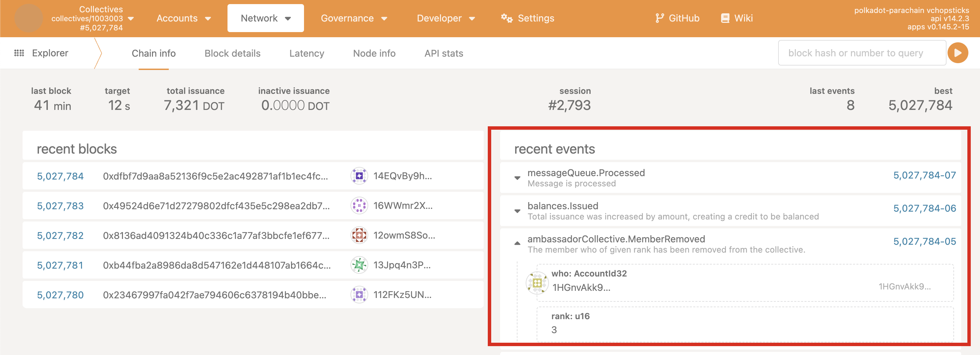Viewport: 980px width, 355px height.
Task: Click identicon beside 14EQvBy9h... validator
Action: click(358, 176)
